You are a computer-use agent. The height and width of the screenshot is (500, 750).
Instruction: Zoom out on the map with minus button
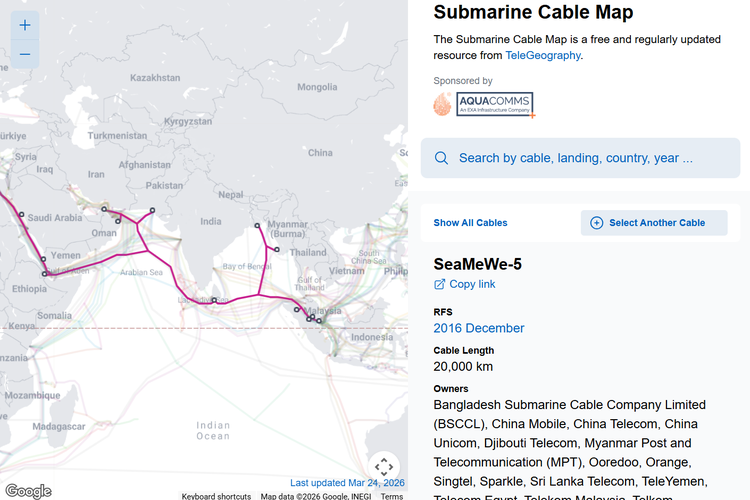tap(25, 54)
